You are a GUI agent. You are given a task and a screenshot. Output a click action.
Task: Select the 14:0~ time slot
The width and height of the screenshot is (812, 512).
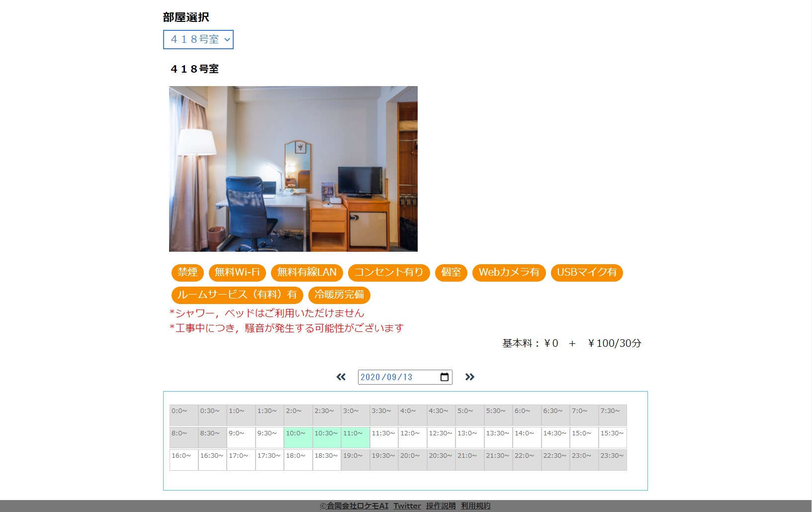[x=527, y=438]
